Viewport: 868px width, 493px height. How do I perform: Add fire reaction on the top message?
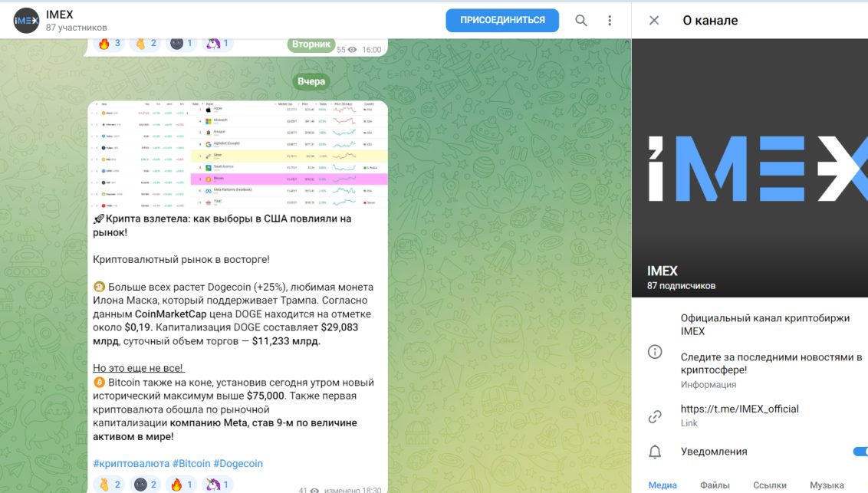109,44
